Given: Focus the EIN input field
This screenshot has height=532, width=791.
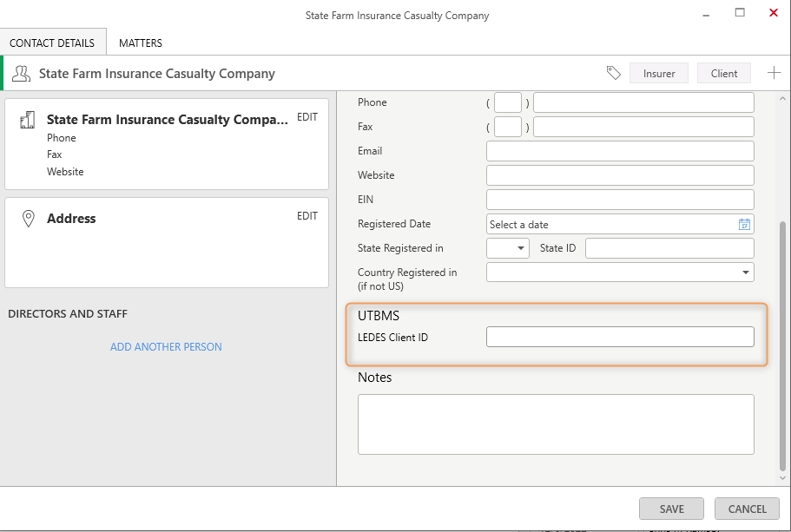Looking at the screenshot, I should pos(620,200).
